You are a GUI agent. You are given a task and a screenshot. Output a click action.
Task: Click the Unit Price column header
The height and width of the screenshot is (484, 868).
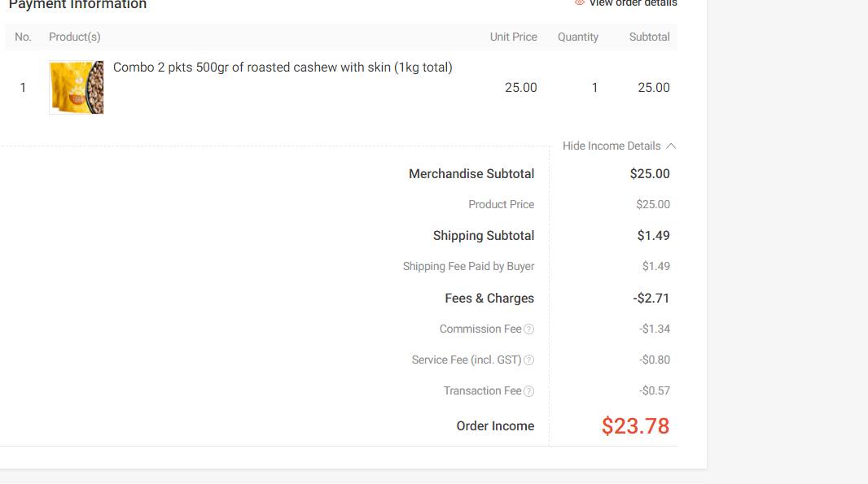click(x=513, y=37)
